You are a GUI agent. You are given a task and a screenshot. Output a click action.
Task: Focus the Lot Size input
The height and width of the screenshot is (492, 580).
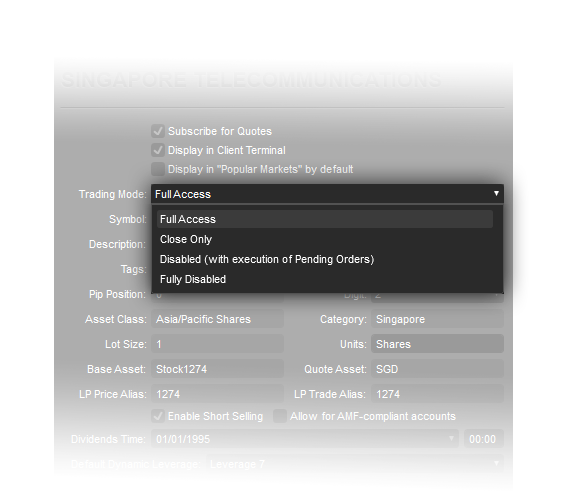(x=218, y=344)
